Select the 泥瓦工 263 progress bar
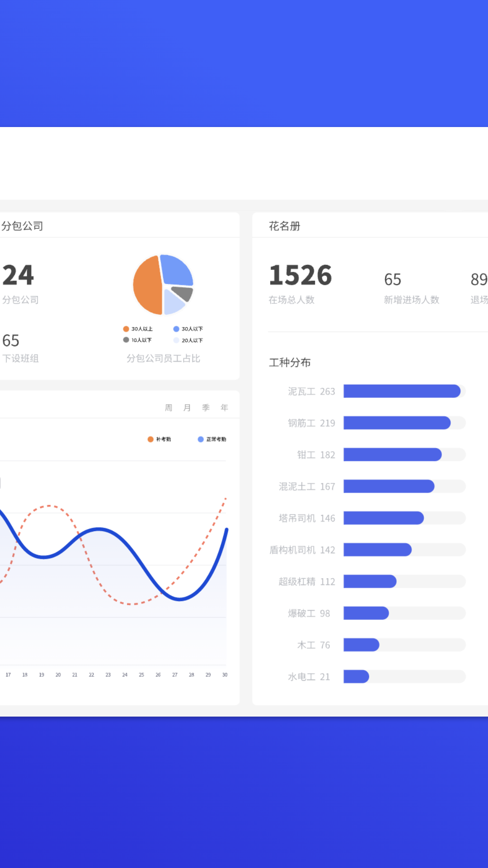The height and width of the screenshot is (868, 488). coord(402,391)
